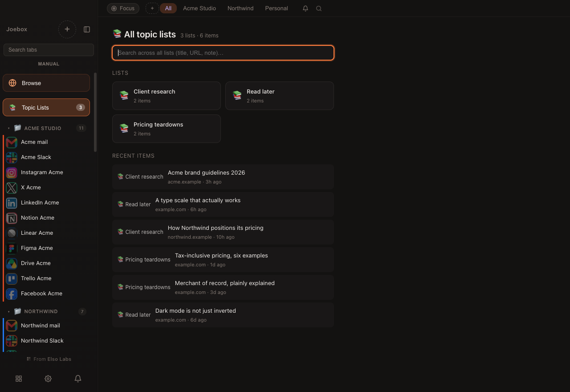Open Drive Acme icon
Viewport: 570px width, 392px height.
(x=12, y=263)
